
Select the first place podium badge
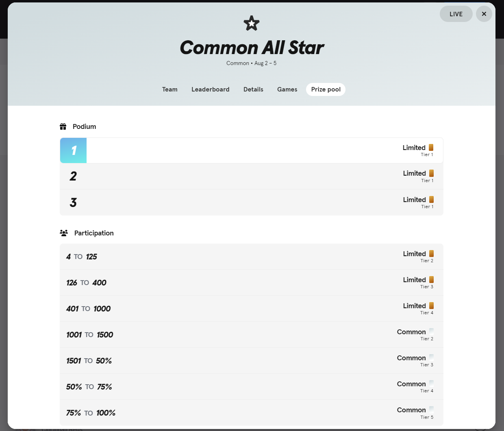74,150
